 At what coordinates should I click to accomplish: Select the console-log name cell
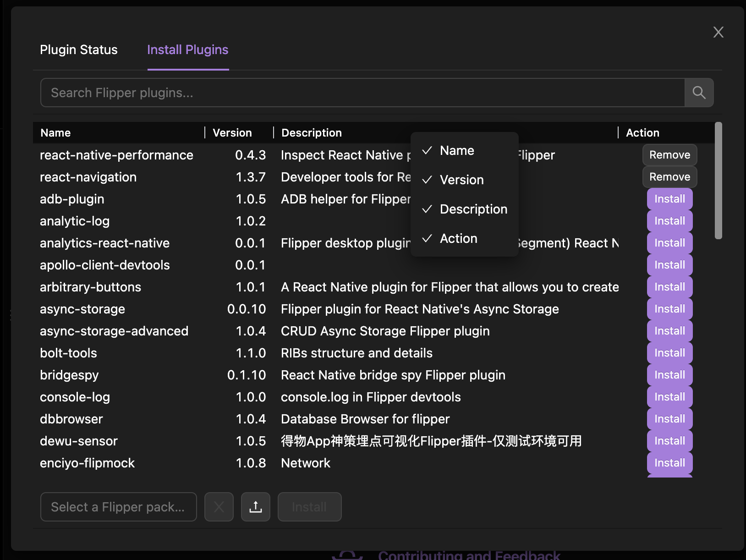pyautogui.click(x=75, y=397)
